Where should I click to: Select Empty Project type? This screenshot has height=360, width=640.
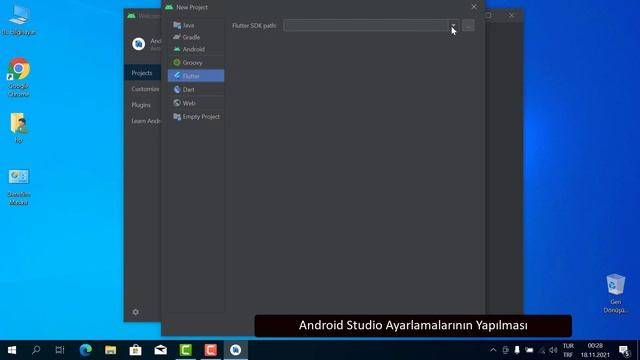pyautogui.click(x=196, y=117)
